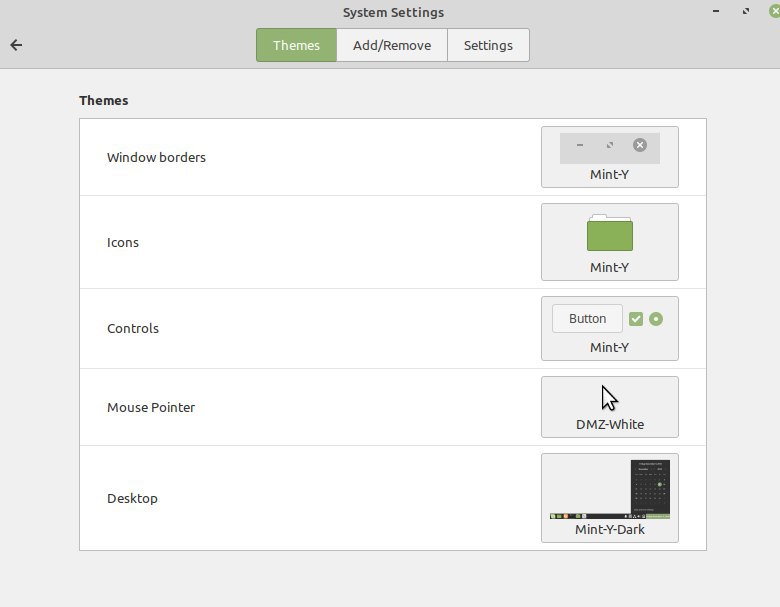780x607 pixels.
Task: Switch to the Add/Remove tab
Action: coord(392,45)
